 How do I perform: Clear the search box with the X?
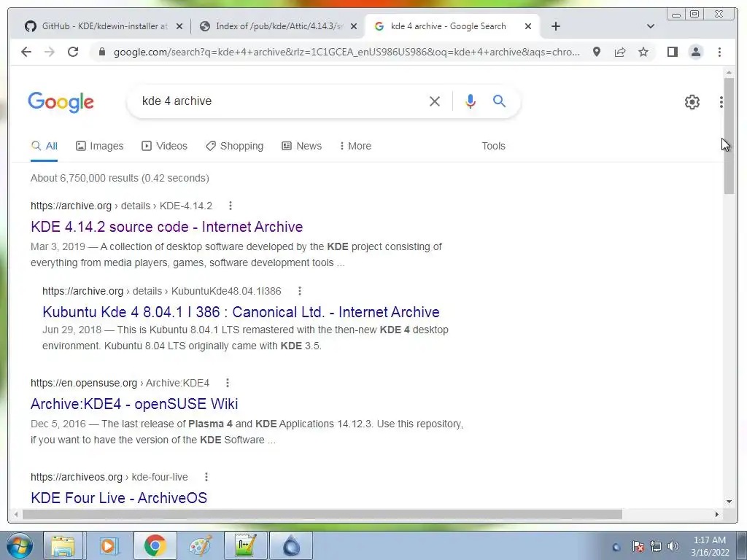(435, 101)
